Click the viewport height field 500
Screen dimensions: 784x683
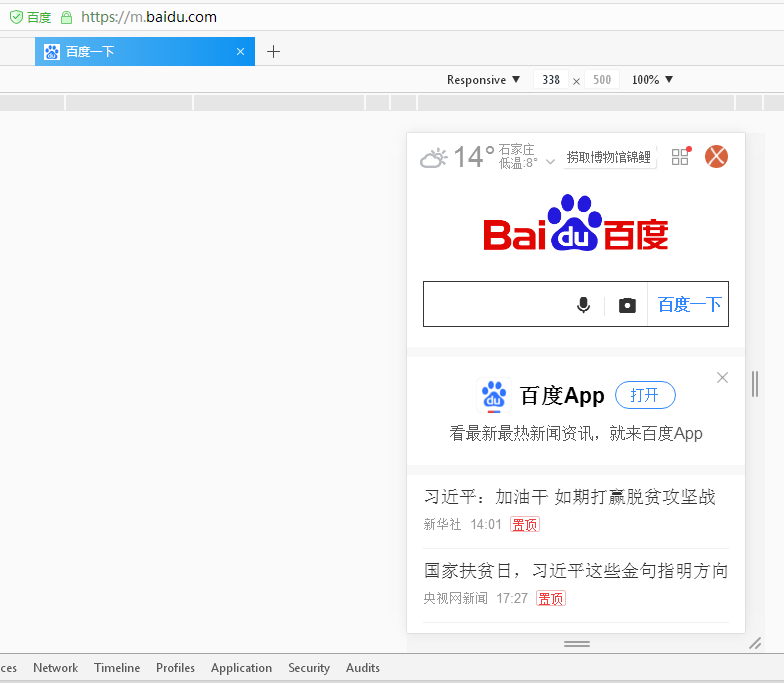pyautogui.click(x=602, y=80)
